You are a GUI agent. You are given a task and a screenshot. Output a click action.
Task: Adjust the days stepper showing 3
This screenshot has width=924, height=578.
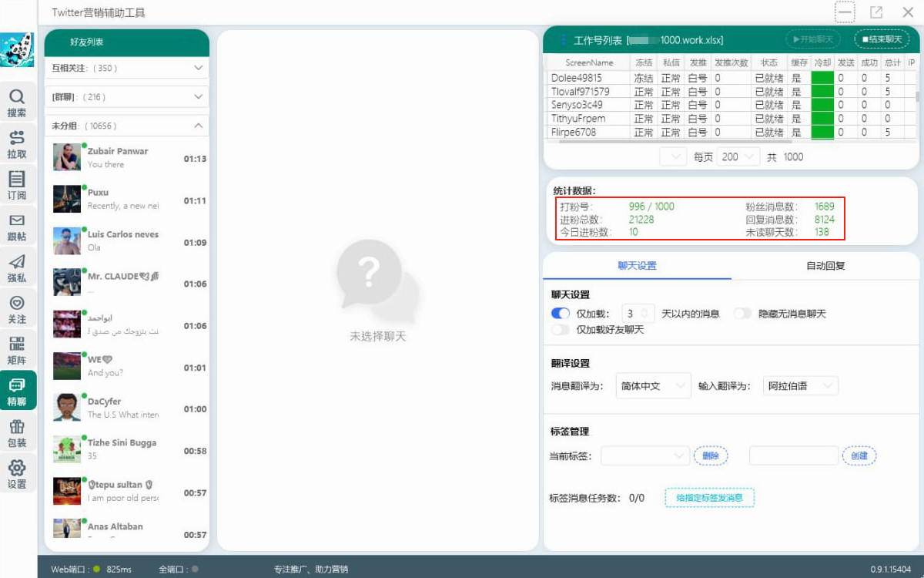tap(638, 314)
